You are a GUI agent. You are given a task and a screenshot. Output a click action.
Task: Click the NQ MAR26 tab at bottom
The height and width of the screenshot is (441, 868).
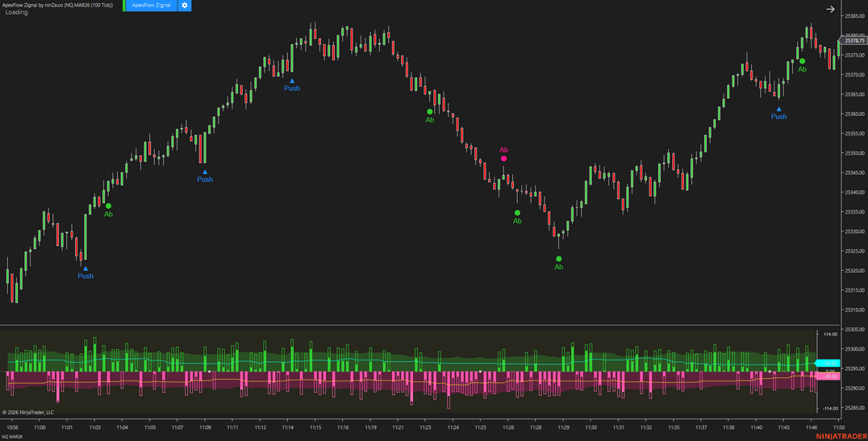click(x=12, y=436)
